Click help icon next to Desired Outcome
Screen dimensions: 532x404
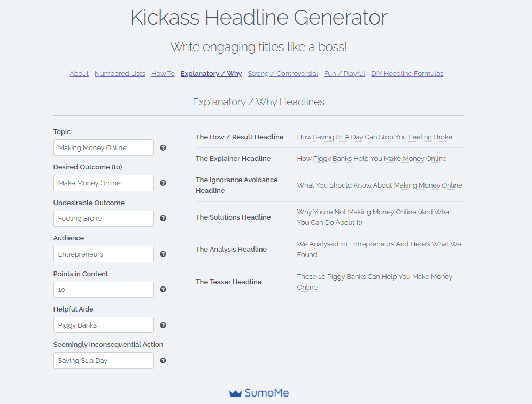pos(163,183)
